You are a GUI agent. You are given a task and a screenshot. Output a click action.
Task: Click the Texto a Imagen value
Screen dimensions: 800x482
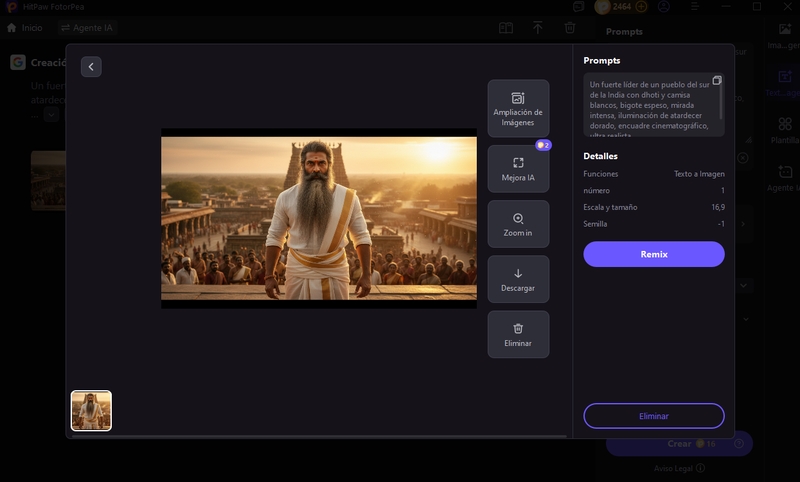coord(699,174)
